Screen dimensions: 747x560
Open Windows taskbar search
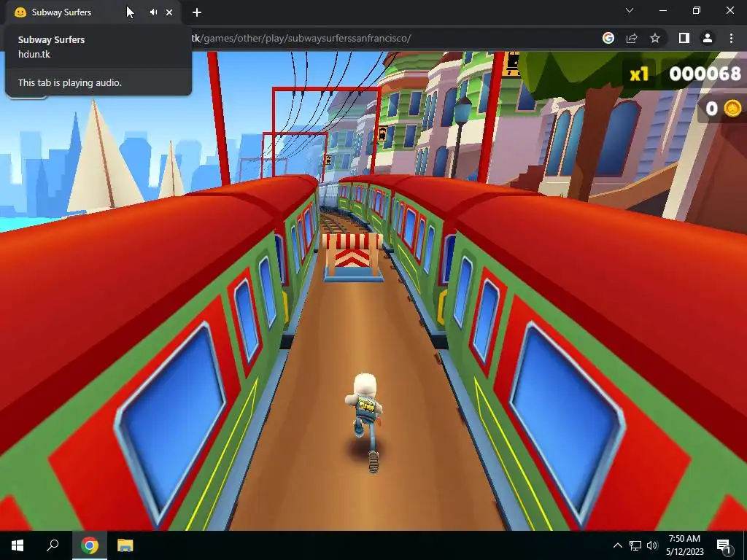(53, 545)
